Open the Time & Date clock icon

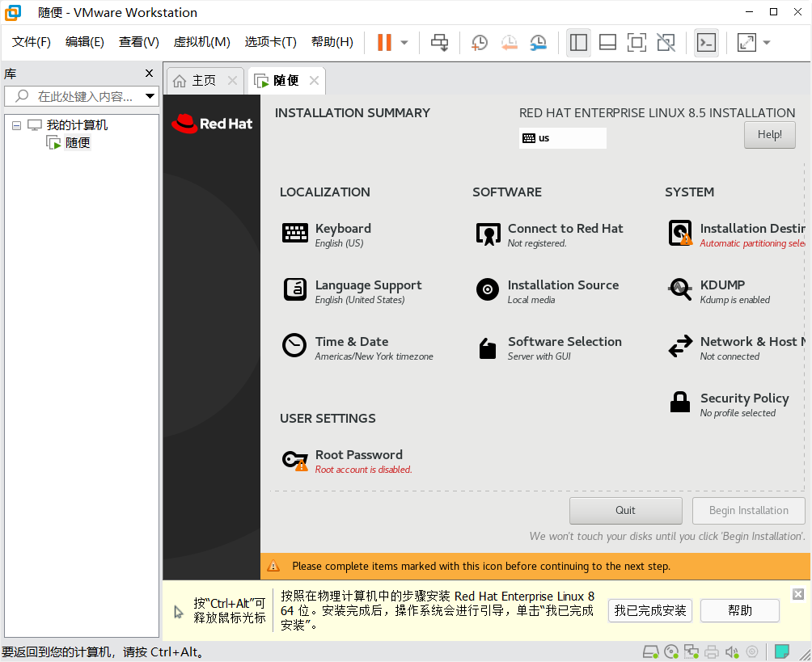pyautogui.click(x=294, y=345)
